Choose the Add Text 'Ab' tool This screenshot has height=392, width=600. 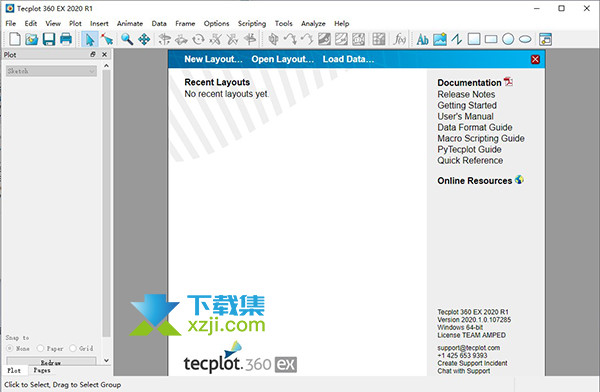tap(422, 39)
